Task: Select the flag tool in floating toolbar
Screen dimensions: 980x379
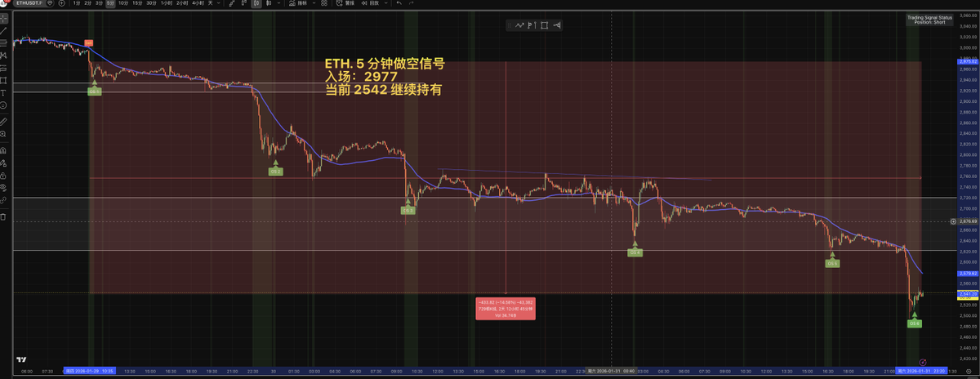Action: [x=532, y=25]
